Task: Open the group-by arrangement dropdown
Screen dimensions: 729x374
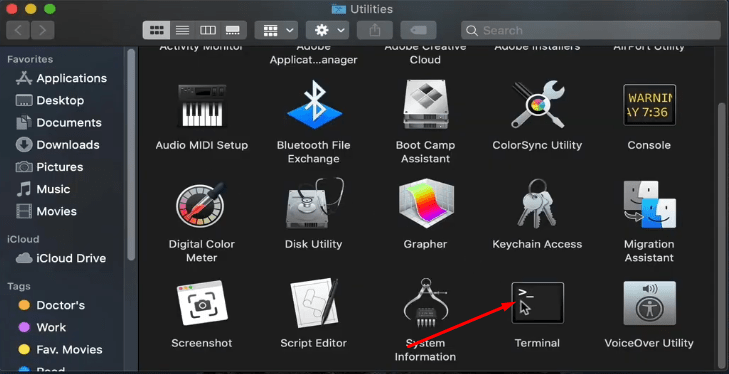Action: [277, 31]
